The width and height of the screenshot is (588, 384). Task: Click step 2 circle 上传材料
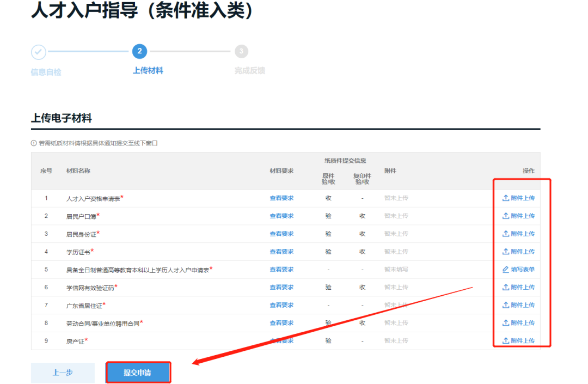pos(139,51)
